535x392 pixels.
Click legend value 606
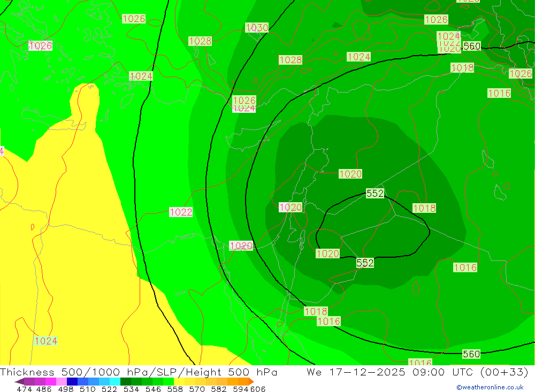click(x=258, y=389)
